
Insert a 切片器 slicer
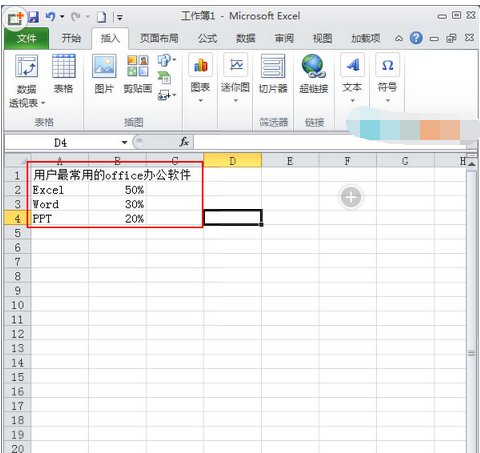273,74
